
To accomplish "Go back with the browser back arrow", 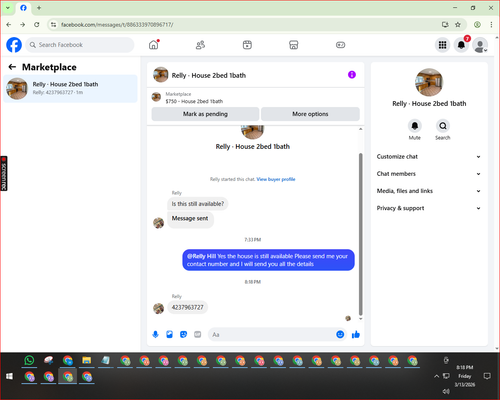I will [x=9, y=25].
